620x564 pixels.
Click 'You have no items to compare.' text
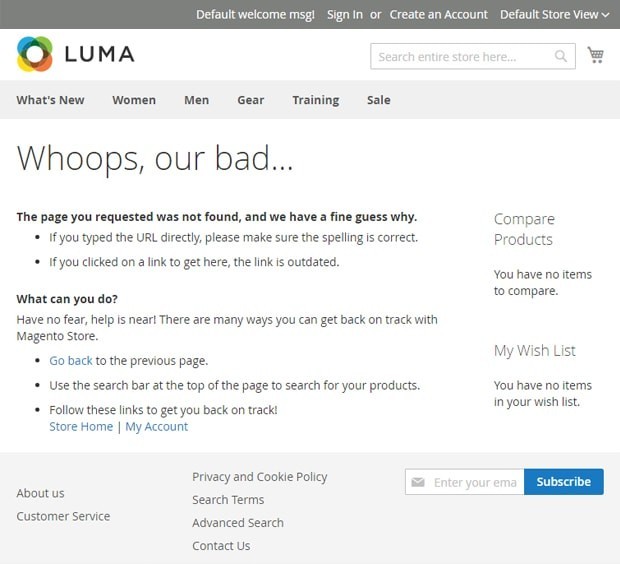click(542, 282)
